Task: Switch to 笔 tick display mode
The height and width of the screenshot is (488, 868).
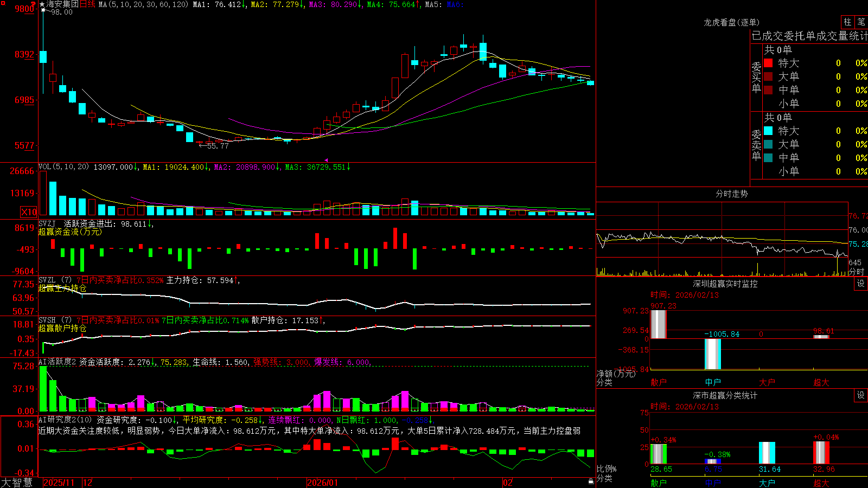Action: point(861,22)
